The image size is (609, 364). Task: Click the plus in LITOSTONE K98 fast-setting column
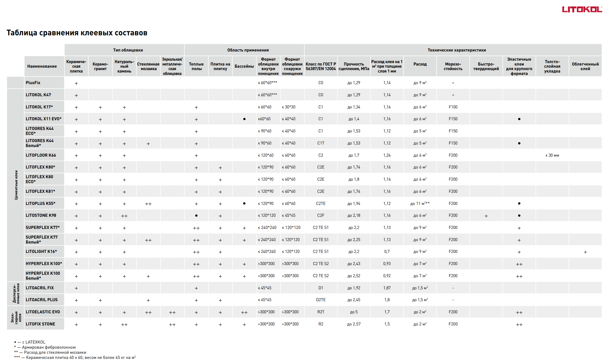tap(486, 216)
